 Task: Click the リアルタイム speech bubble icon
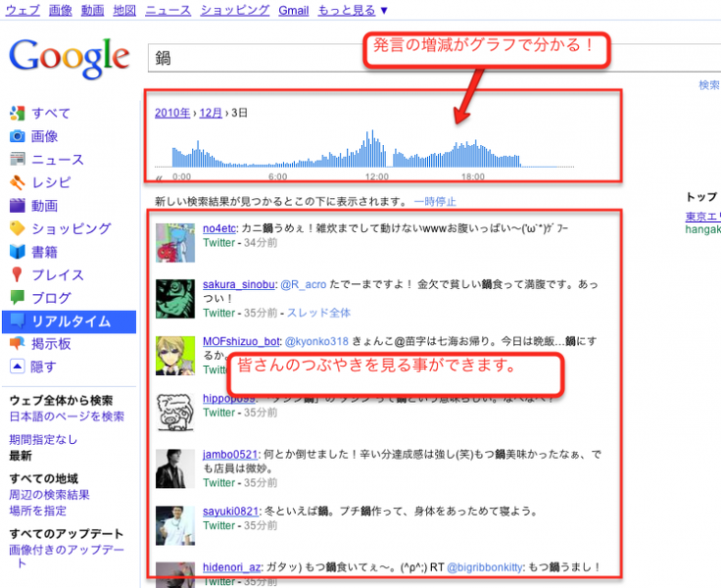[17, 321]
